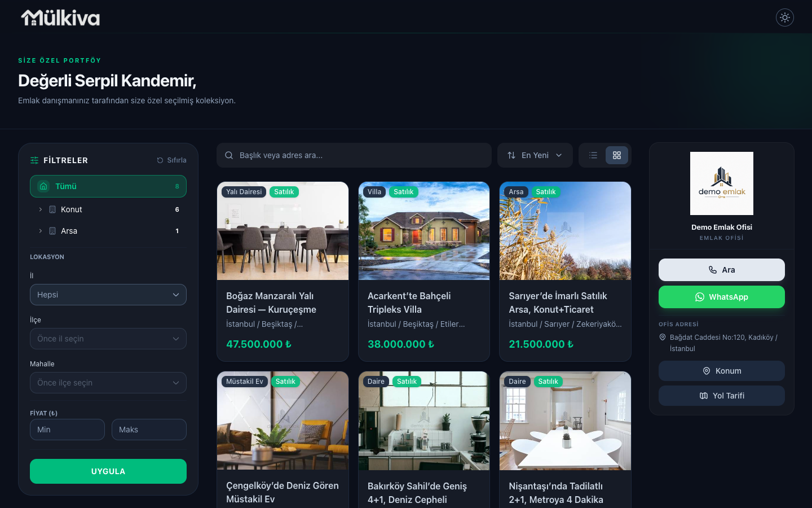Focus the Min price field

point(67,430)
